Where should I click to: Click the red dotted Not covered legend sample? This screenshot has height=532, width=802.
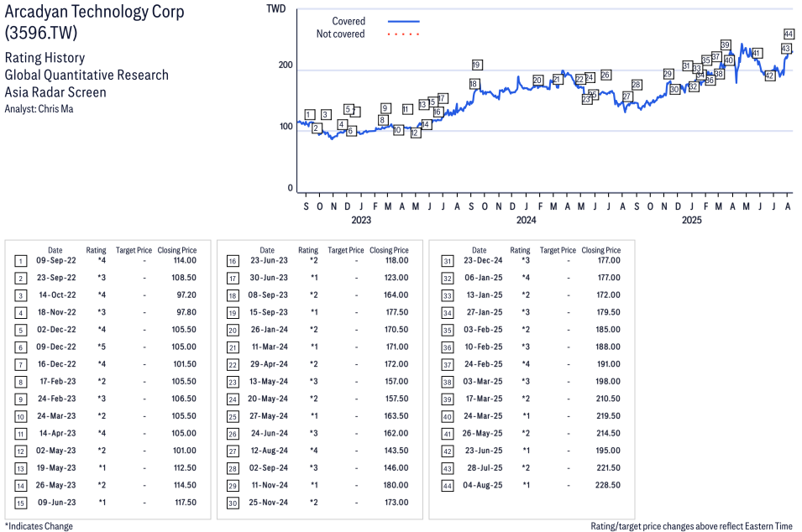pyautogui.click(x=404, y=34)
